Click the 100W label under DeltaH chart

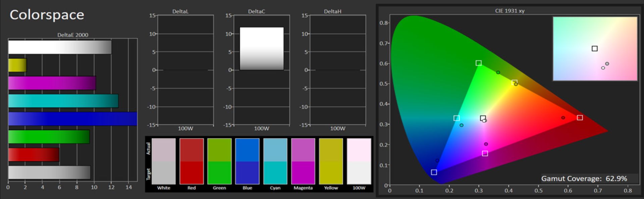pos(338,128)
